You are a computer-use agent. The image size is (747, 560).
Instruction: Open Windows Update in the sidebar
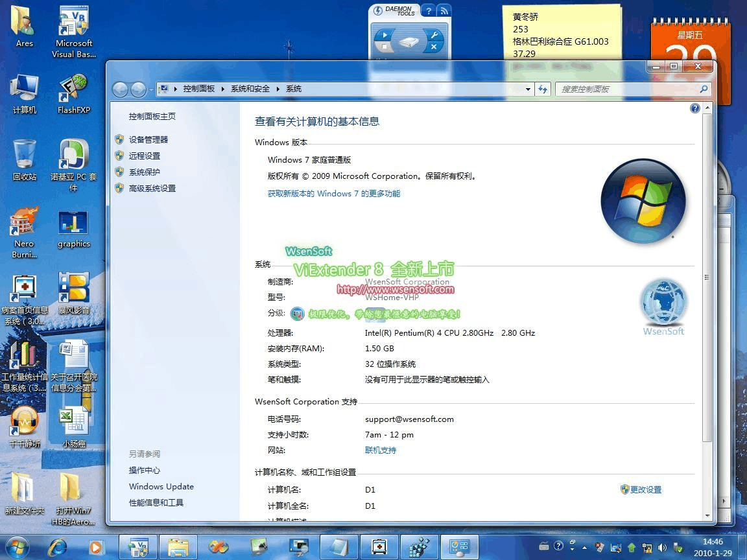coord(161,486)
